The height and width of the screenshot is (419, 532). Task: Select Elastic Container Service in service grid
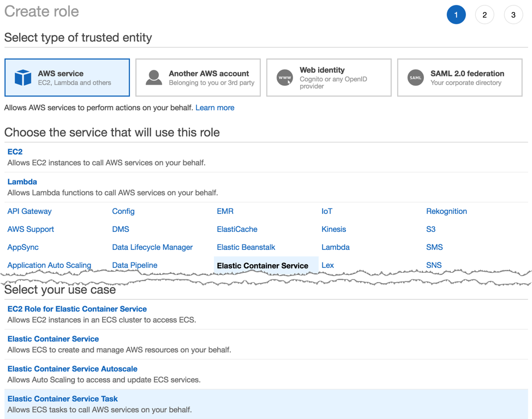262,265
